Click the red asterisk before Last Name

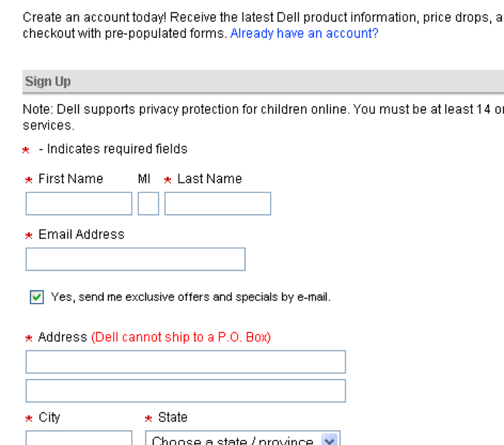click(168, 180)
